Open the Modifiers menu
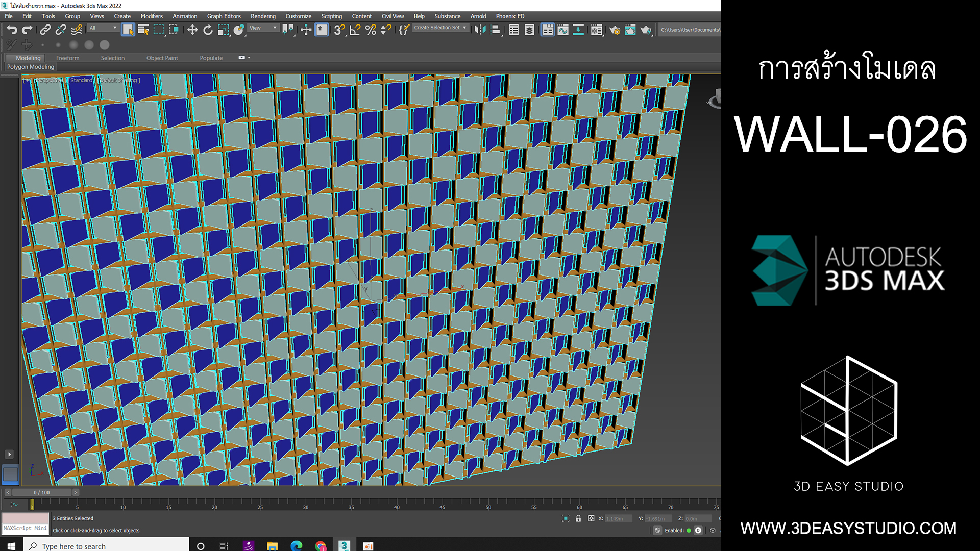Image resolution: width=980 pixels, height=551 pixels. point(152,16)
